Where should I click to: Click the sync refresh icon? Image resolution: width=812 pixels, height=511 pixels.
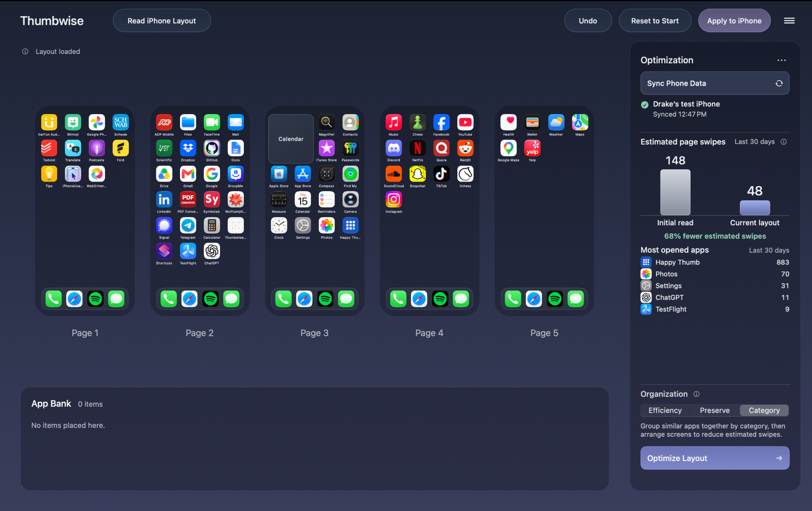779,83
